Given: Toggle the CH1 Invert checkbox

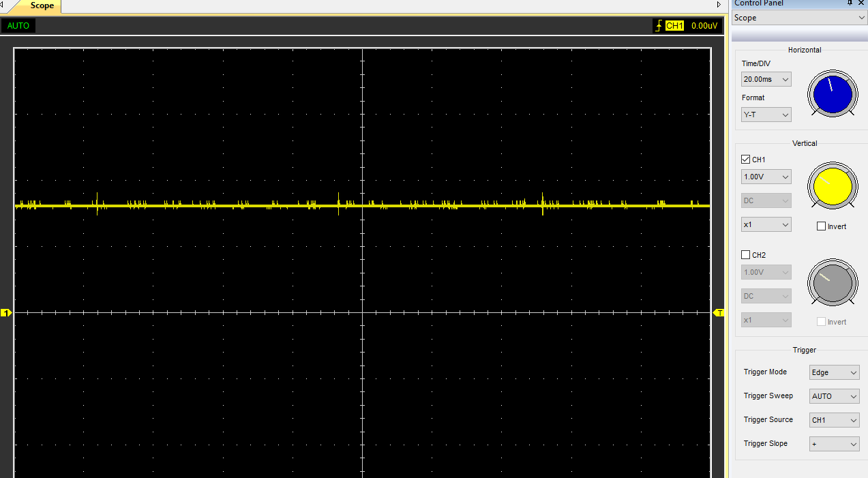Looking at the screenshot, I should point(821,226).
